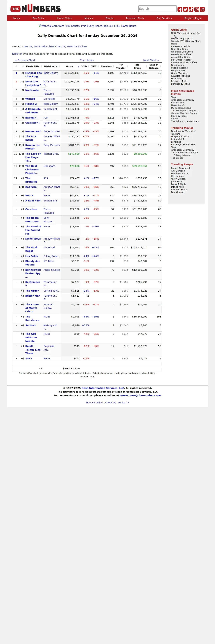Open the News menu
The image size is (215, 644).
[17, 18]
